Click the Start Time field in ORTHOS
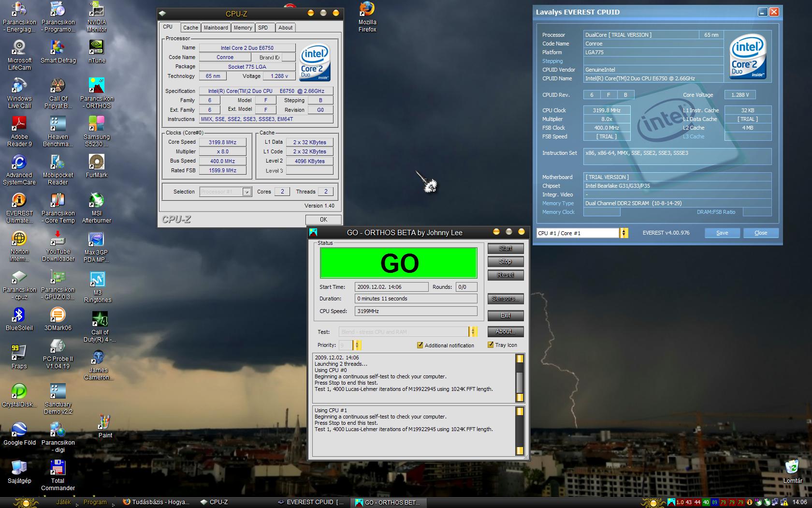 point(391,287)
